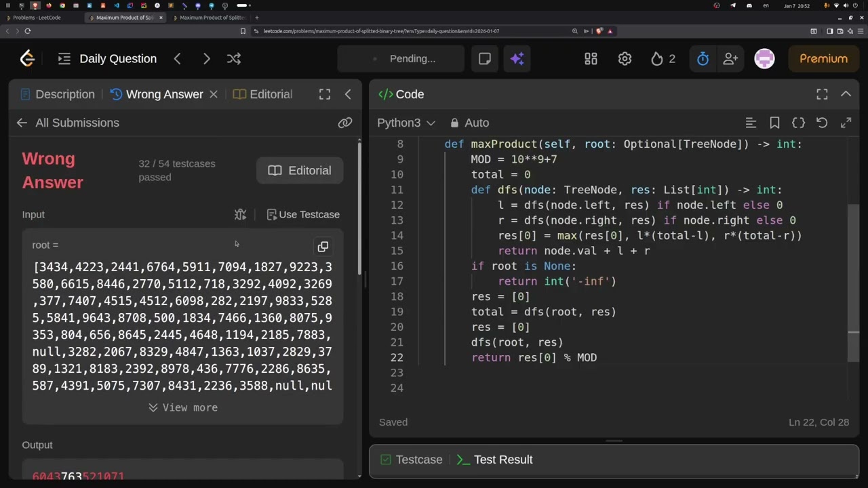
Task: Open the Python3 language dropdown
Action: point(406,123)
